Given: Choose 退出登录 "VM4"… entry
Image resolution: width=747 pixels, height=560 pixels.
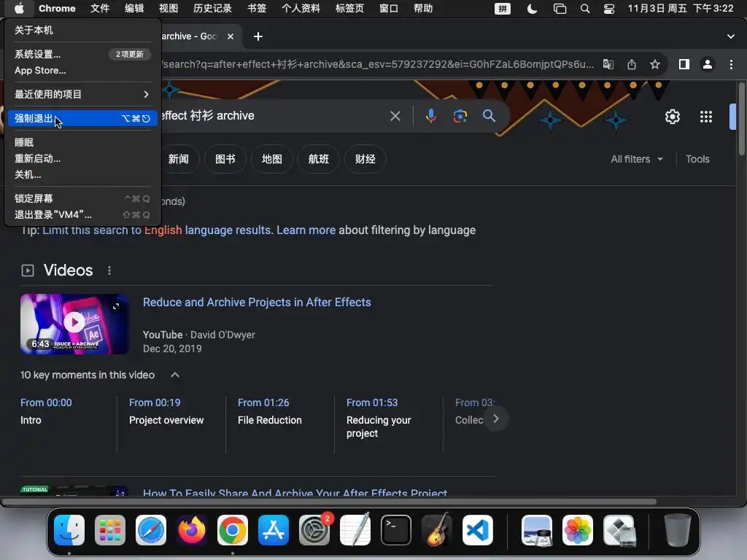Looking at the screenshot, I should (82, 214).
